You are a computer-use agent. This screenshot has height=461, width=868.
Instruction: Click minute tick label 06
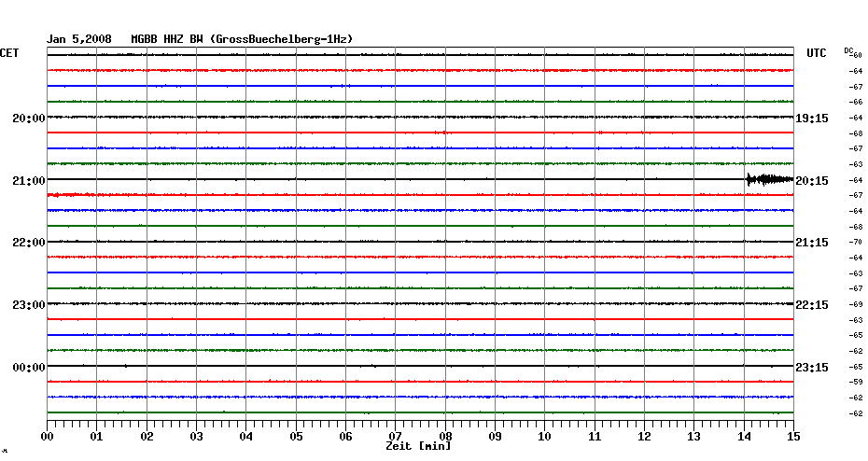click(x=346, y=437)
